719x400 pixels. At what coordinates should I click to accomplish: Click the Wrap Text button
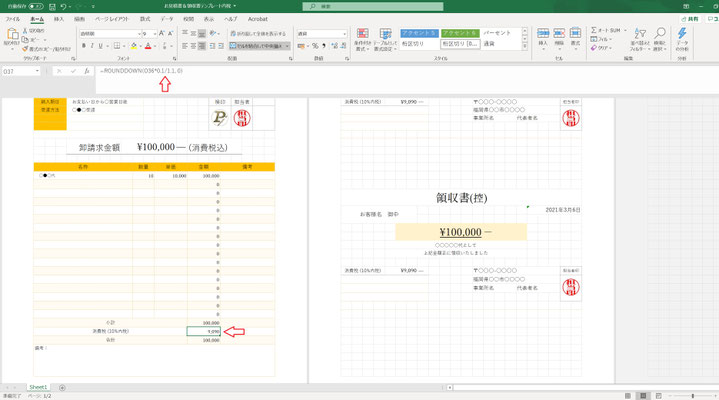258,33
